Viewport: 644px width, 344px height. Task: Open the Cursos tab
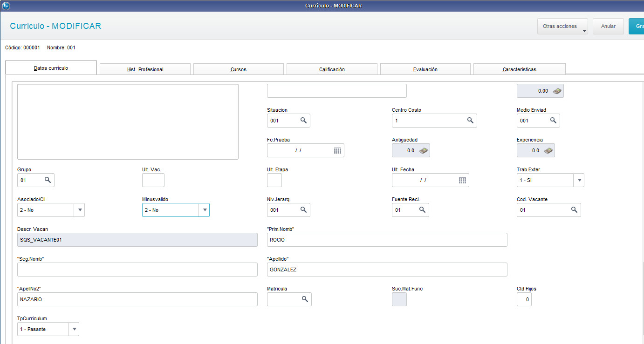[238, 69]
